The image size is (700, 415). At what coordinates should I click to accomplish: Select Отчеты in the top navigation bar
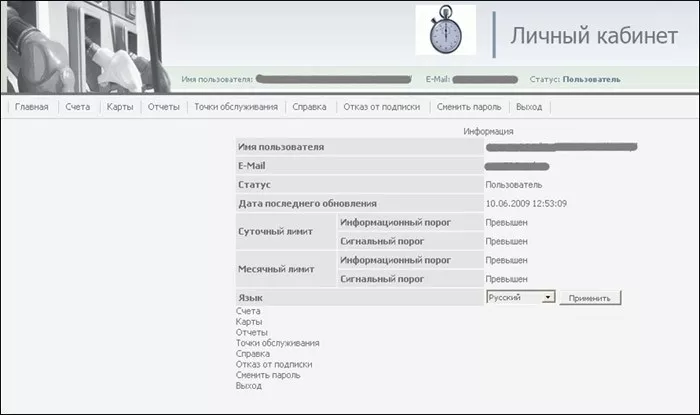coord(163,107)
